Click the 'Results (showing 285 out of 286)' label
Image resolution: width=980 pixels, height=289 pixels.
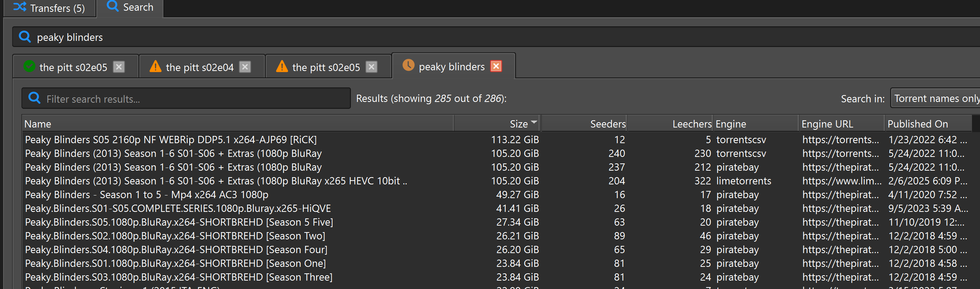431,98
